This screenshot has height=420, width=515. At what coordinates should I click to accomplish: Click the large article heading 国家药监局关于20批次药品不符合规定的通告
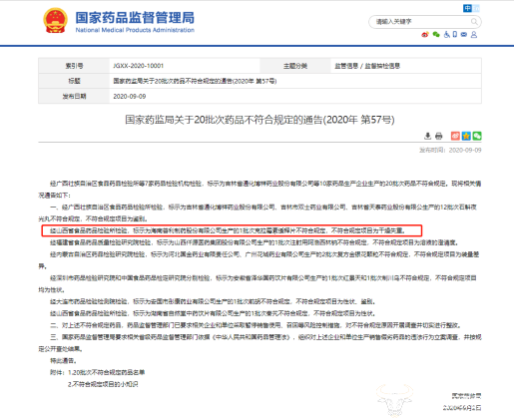[259, 120]
